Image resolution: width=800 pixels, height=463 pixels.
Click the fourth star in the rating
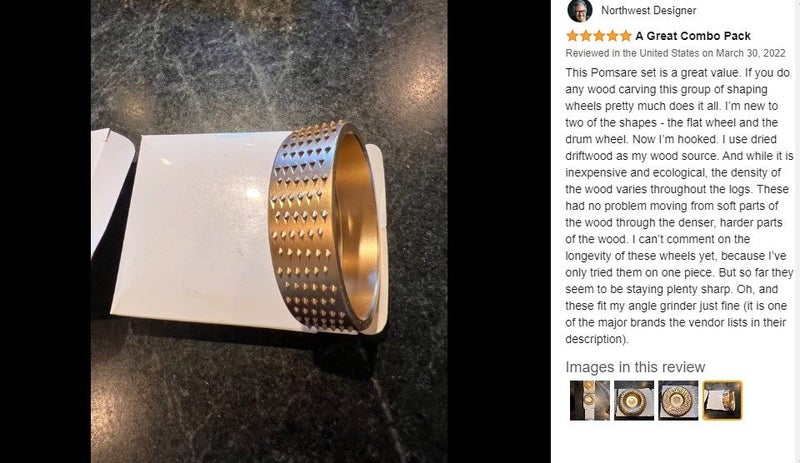coord(612,36)
